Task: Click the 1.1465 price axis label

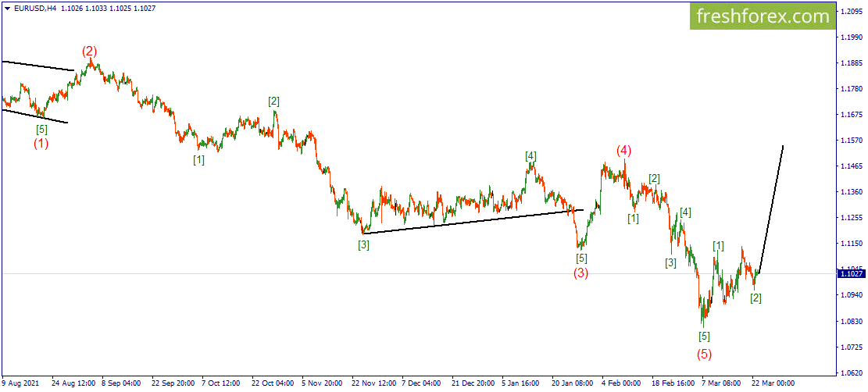Action: [852, 166]
